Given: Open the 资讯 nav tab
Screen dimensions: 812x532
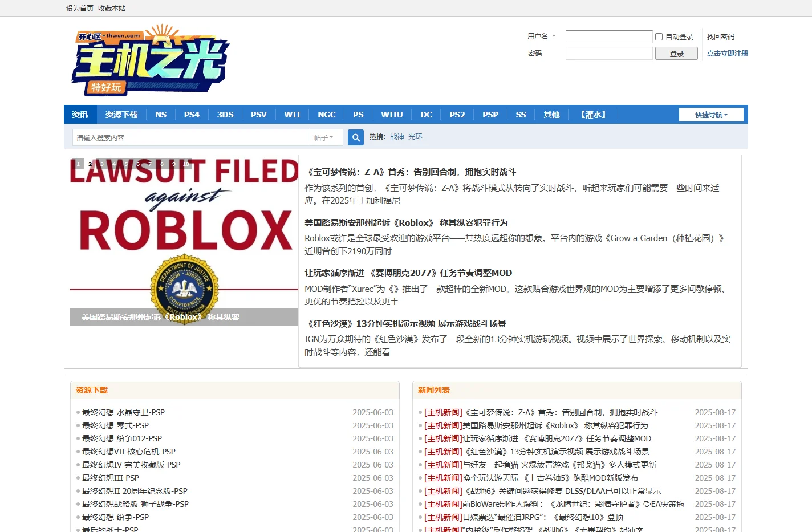Looking at the screenshot, I should pyautogui.click(x=80, y=115).
